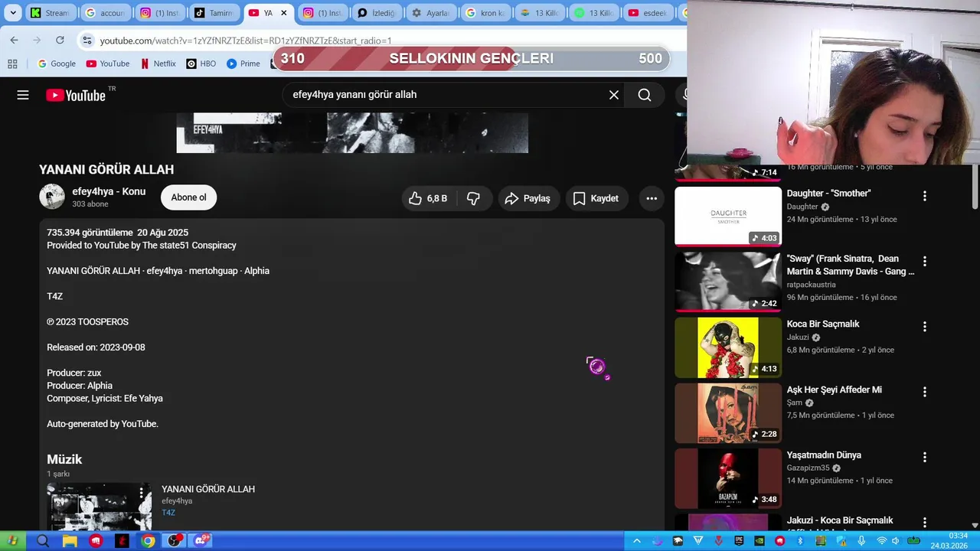Open the efey4hya channel avatar

click(x=52, y=197)
